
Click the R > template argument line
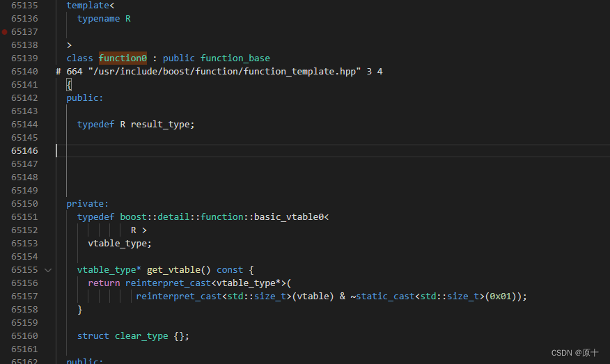pos(139,230)
